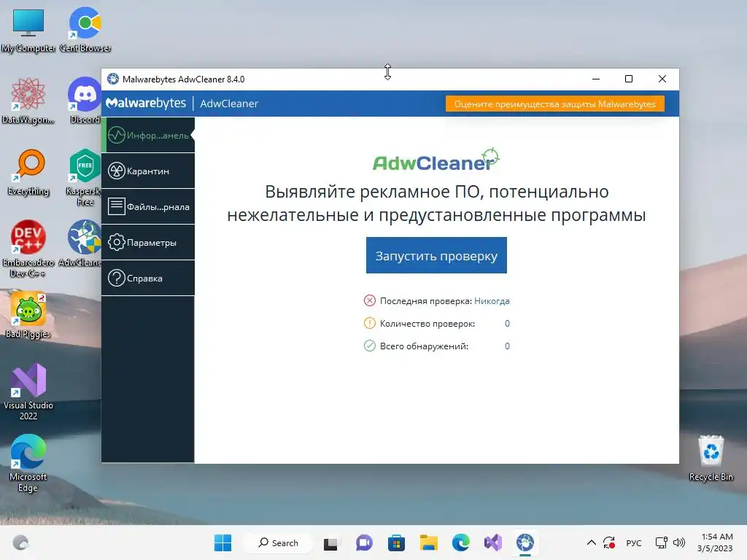Select the DataWagon desktop shortcut

click(x=28, y=101)
